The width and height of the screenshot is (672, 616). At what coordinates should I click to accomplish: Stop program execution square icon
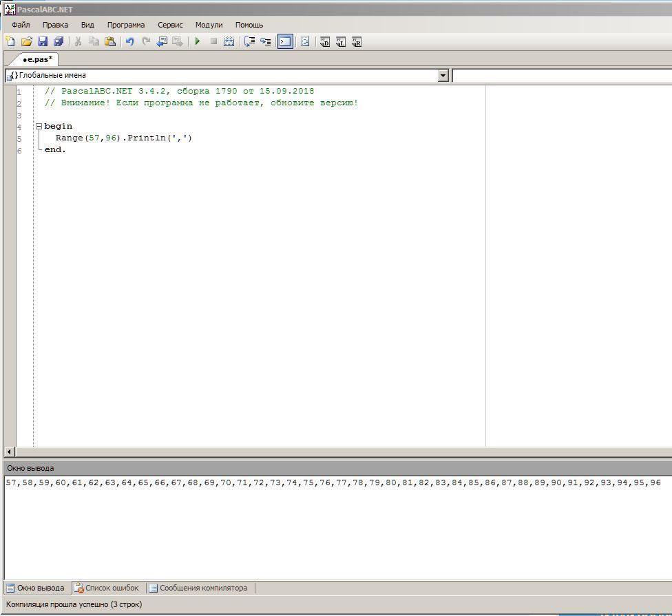click(213, 41)
